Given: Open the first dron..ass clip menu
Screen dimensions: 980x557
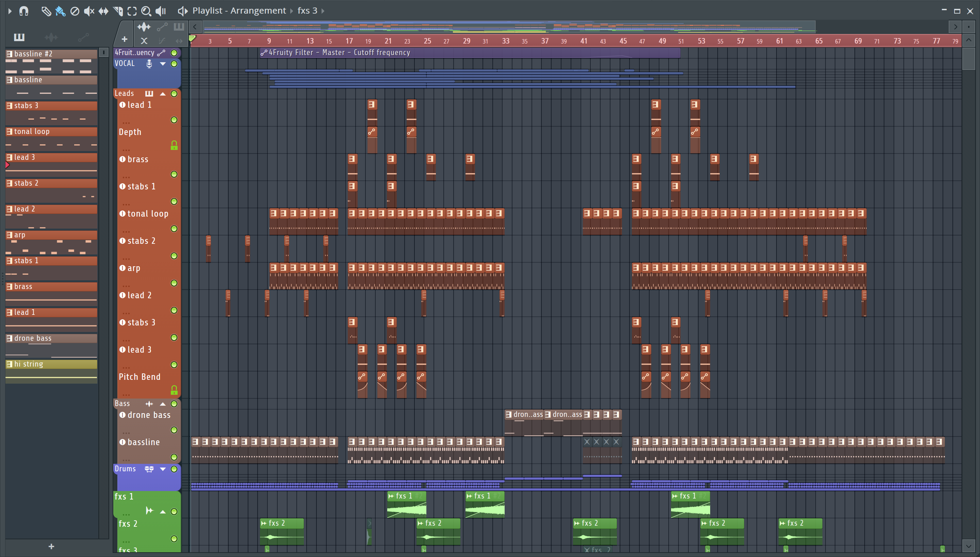Looking at the screenshot, I should tap(508, 414).
